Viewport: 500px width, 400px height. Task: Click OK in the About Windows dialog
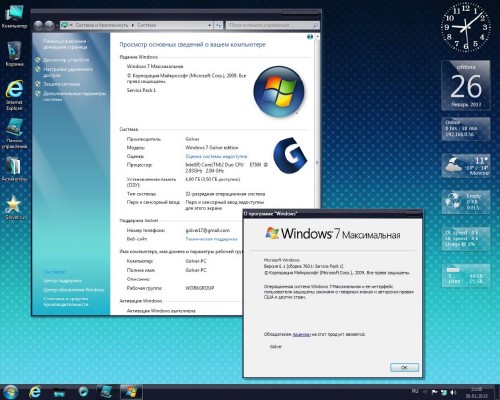click(x=404, y=367)
